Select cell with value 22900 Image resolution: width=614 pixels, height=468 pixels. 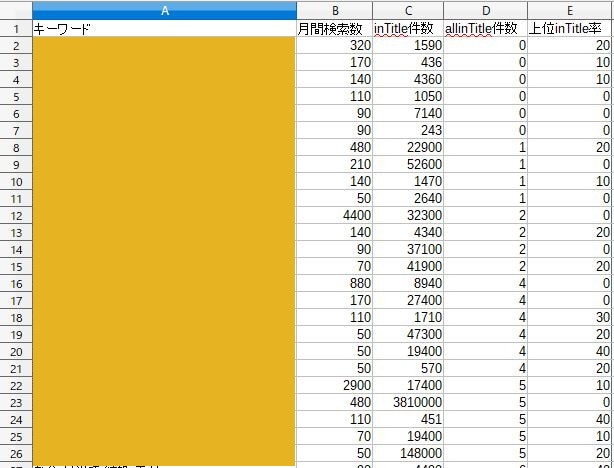[x=408, y=147]
